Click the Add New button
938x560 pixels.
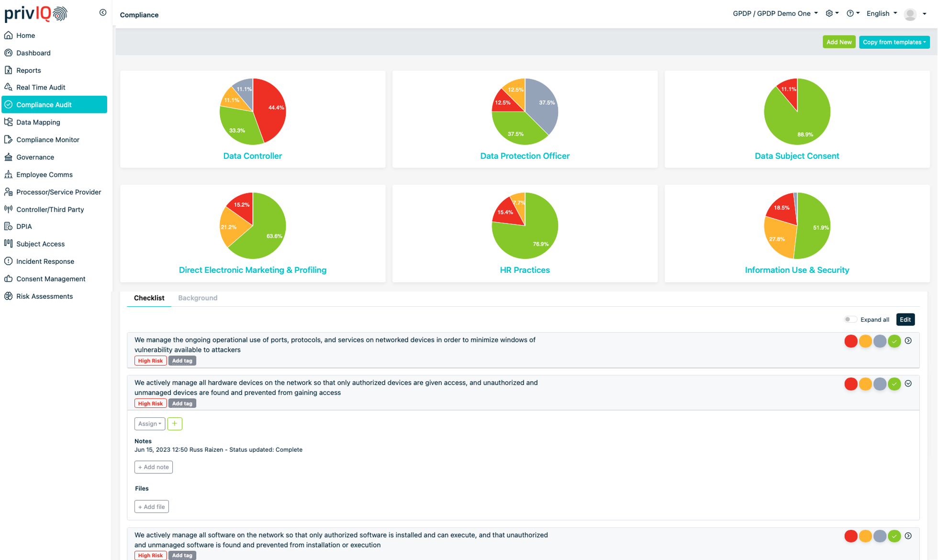pos(838,42)
